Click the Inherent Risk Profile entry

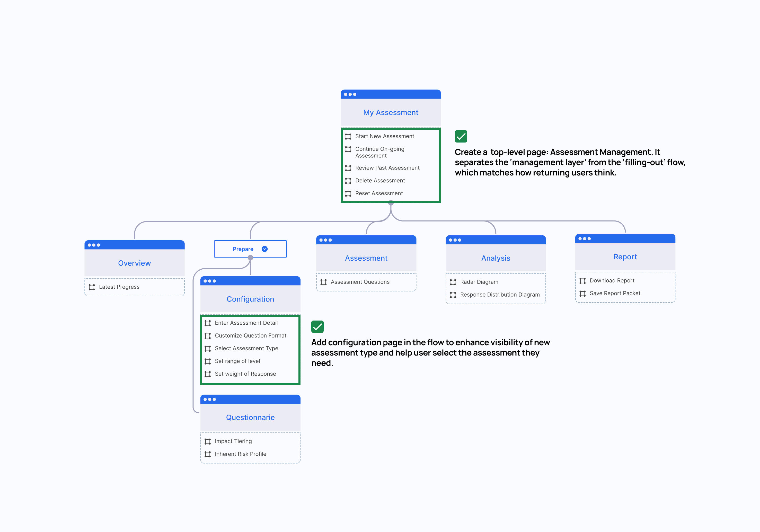point(240,454)
